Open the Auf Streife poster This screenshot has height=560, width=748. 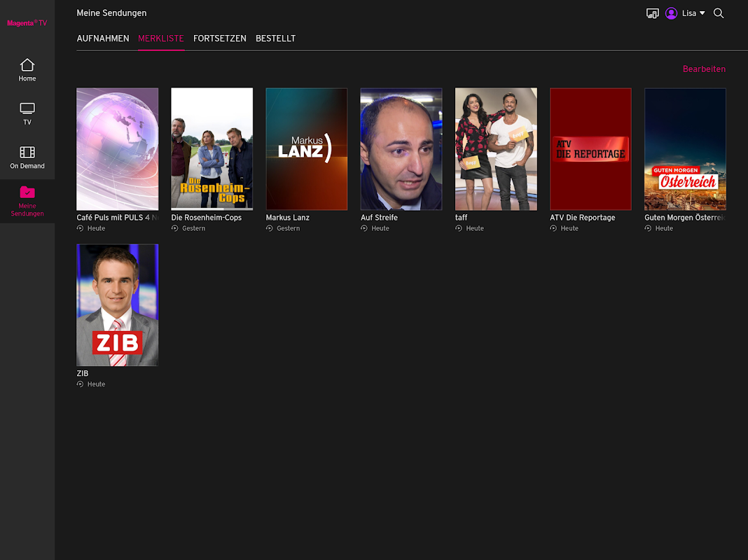click(401, 148)
